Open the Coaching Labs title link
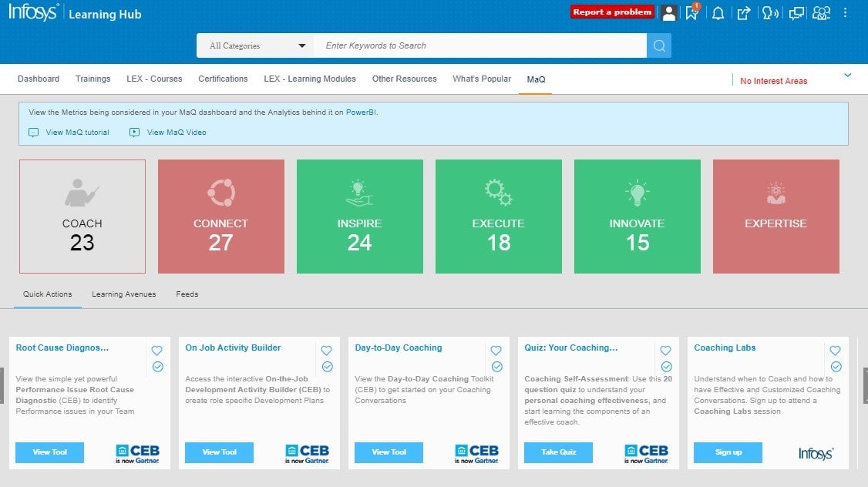 [725, 348]
